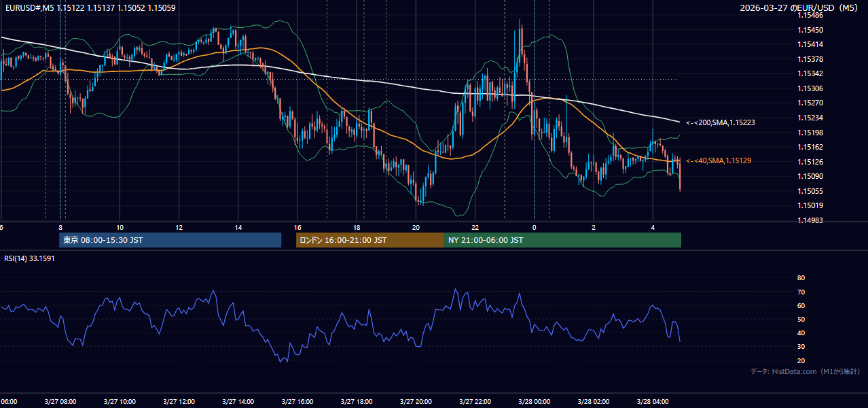Click price axis value 1.15234
This screenshot has height=408, width=868.
tap(810, 118)
